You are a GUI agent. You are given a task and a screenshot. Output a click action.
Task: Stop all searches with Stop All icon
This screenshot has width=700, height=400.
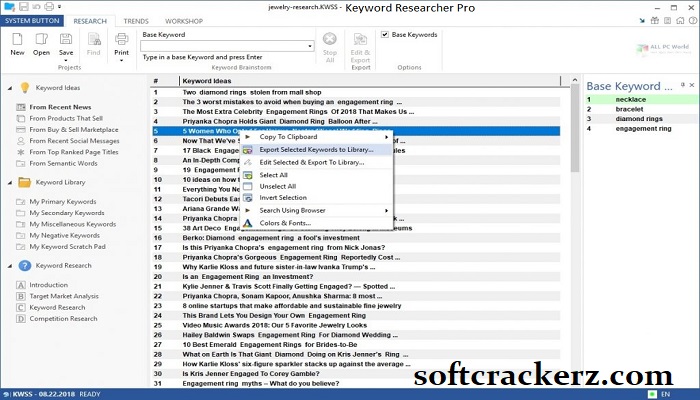pyautogui.click(x=330, y=39)
